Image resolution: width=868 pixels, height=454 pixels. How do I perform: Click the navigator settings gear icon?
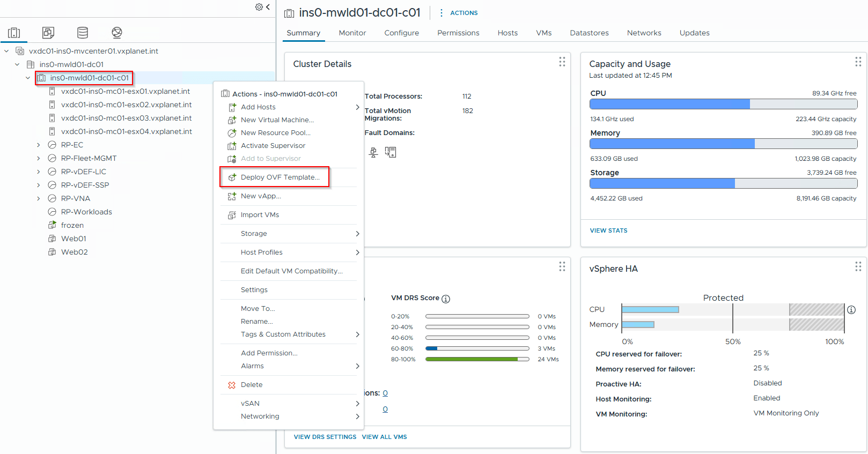pos(259,7)
